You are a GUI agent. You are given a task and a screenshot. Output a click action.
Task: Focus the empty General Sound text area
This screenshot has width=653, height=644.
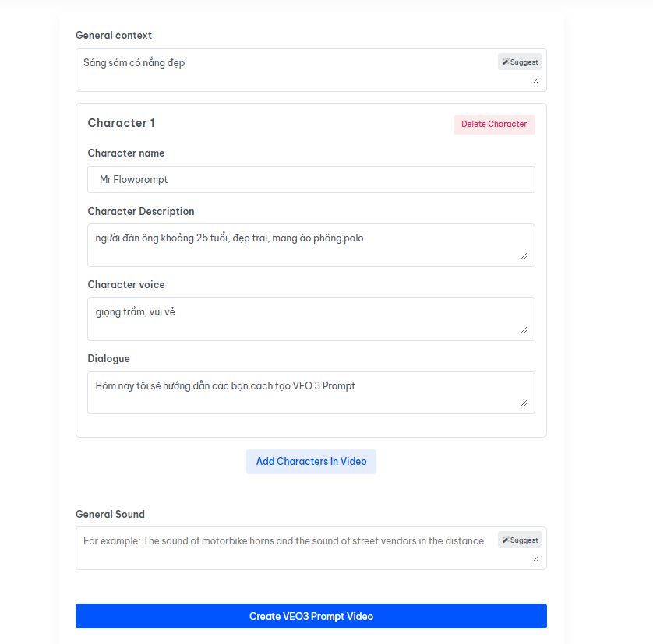288,548
